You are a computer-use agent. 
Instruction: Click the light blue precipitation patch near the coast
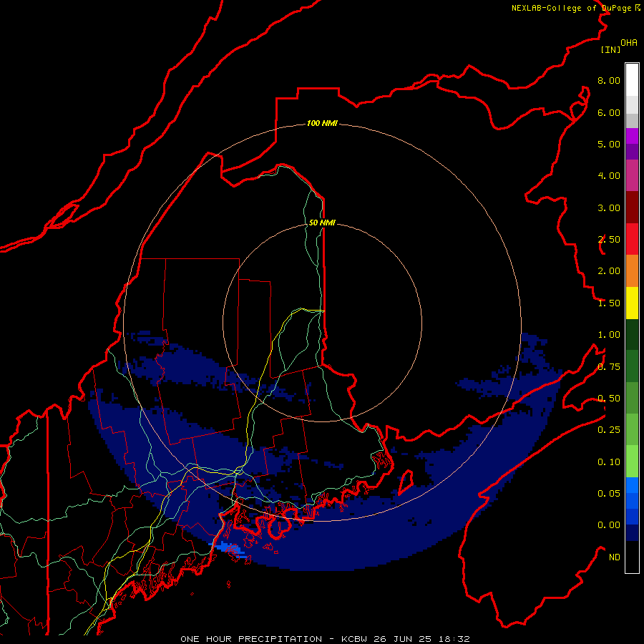pos(228,549)
